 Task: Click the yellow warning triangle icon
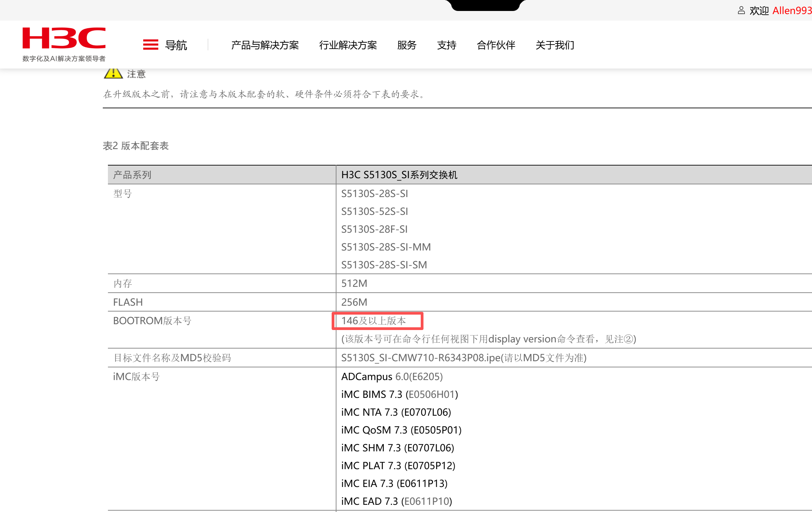click(x=113, y=73)
